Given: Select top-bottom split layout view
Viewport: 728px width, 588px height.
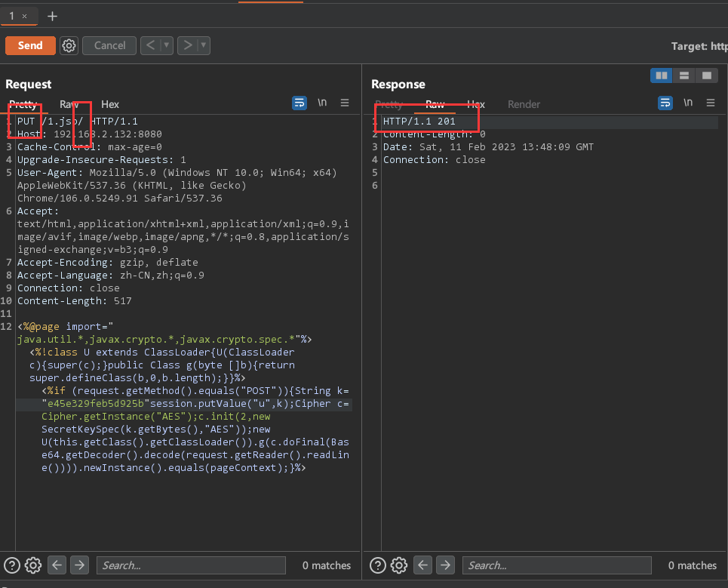Looking at the screenshot, I should point(684,75).
